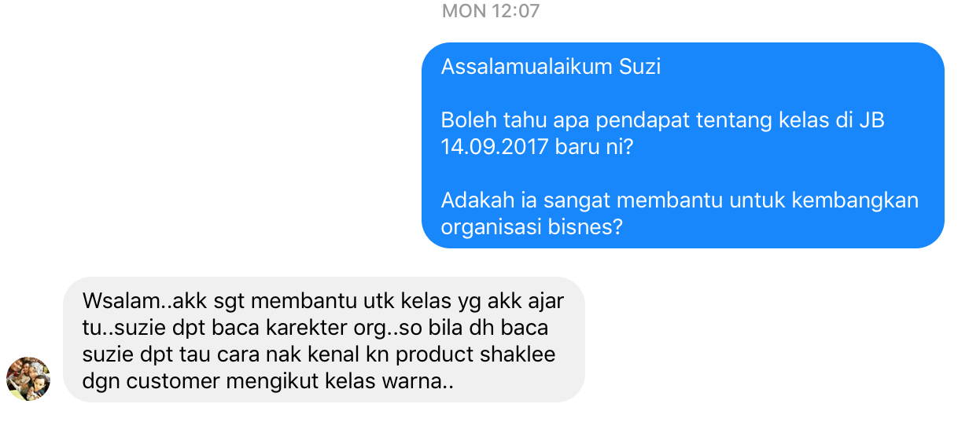980x426 pixels.
Task: Select the gray received message bubble
Action: point(324,340)
